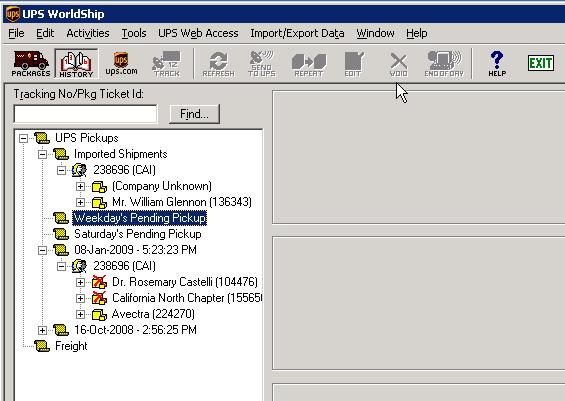Collapse 238696 (CAI) under 08-Jan-2009
The image size is (565, 401).
coord(62,266)
